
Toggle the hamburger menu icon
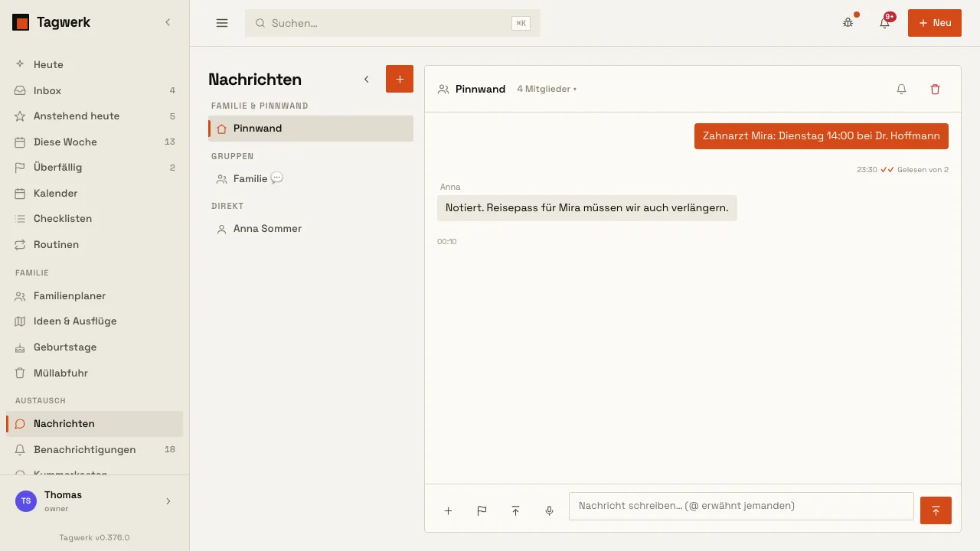(222, 23)
